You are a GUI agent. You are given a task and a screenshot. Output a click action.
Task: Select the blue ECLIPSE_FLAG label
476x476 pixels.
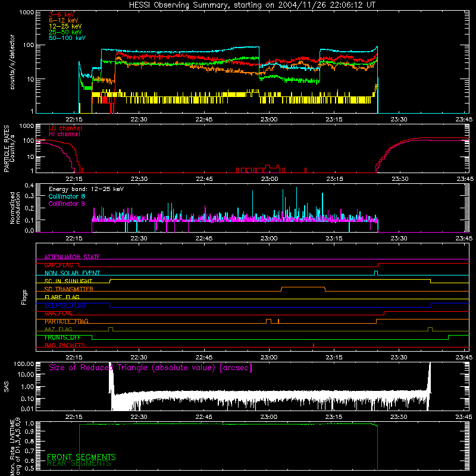[x=65, y=305]
